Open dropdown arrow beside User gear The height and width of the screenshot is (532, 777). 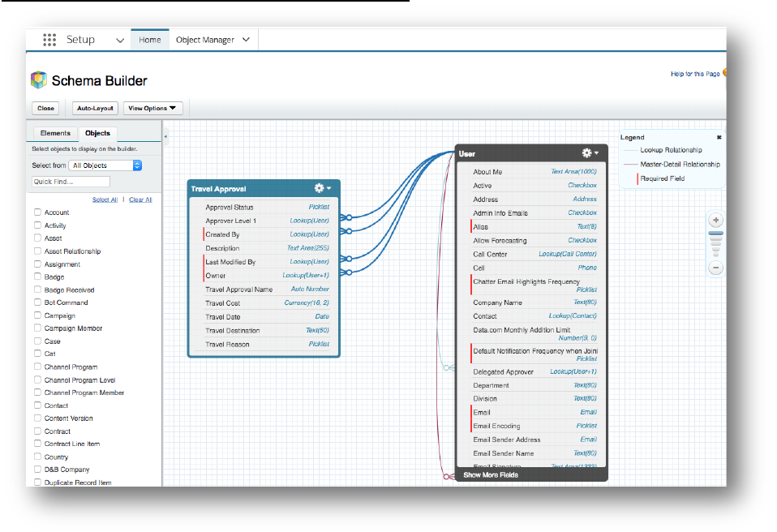(x=597, y=153)
